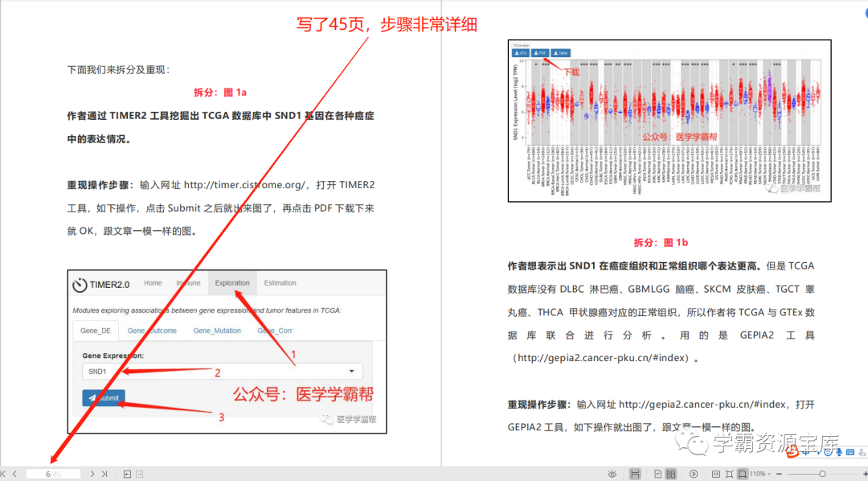This screenshot has width=868, height=481.
Task: Select the Estimation tab in TIMER2.0
Action: pos(280,283)
